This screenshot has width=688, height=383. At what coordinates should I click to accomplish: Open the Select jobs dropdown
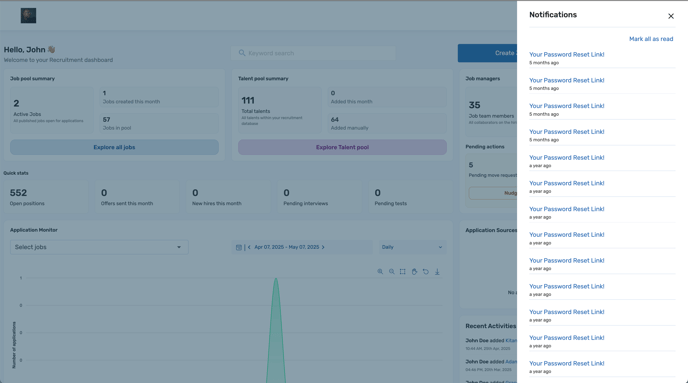click(x=99, y=247)
